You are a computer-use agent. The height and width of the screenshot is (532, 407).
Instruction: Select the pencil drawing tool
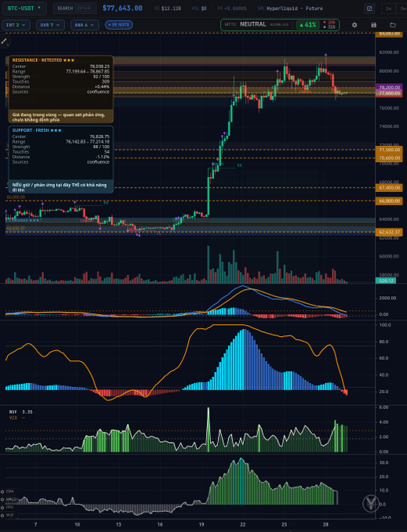point(5,42)
